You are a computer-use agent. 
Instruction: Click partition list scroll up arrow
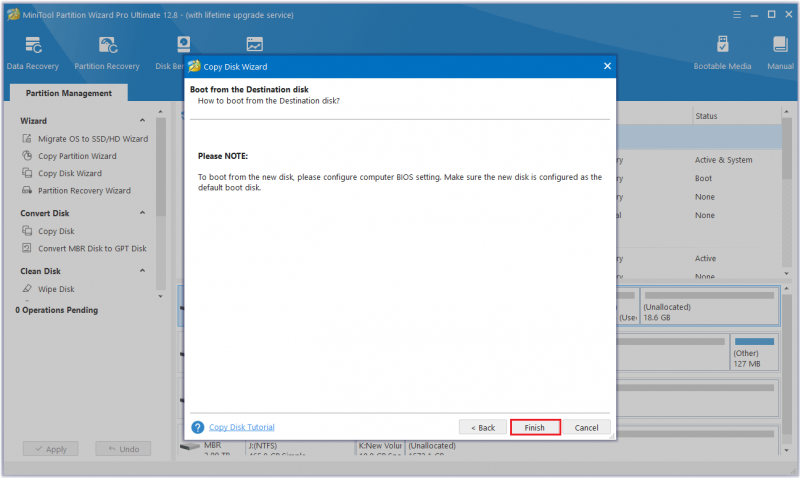click(x=786, y=111)
